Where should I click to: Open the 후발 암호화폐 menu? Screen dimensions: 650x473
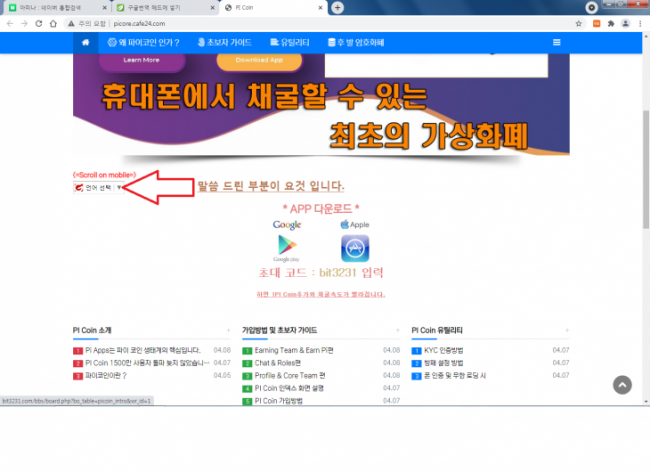pyautogui.click(x=356, y=42)
